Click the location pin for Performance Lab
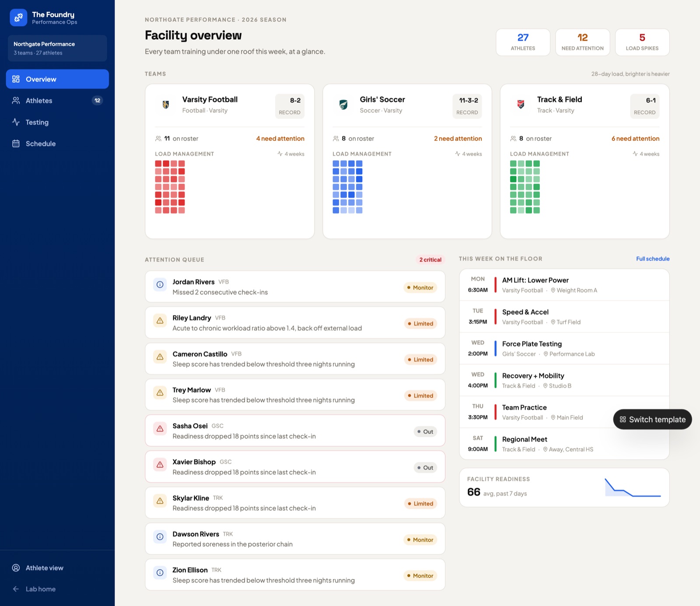Image resolution: width=700 pixels, height=606 pixels. coord(546,354)
